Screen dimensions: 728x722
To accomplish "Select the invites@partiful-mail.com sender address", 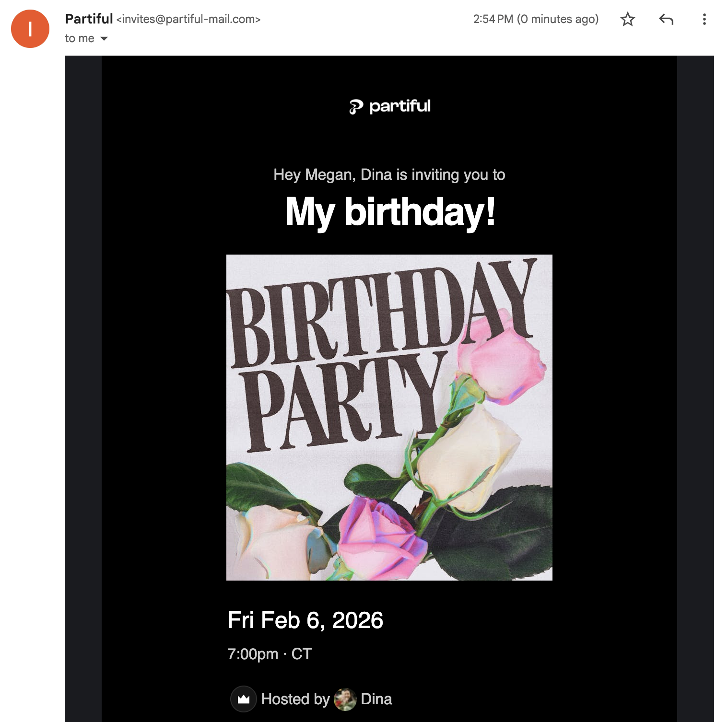I will [x=188, y=19].
